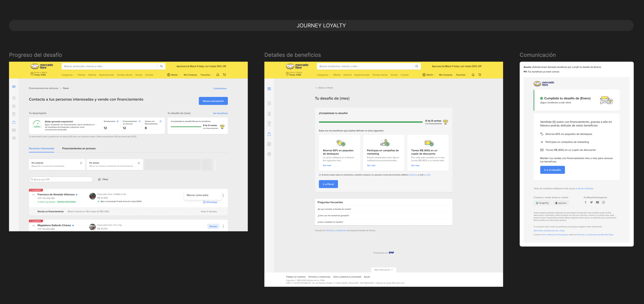
Task: Click settings gear in Detalles de beneficios sidebar
Action: tap(269, 154)
